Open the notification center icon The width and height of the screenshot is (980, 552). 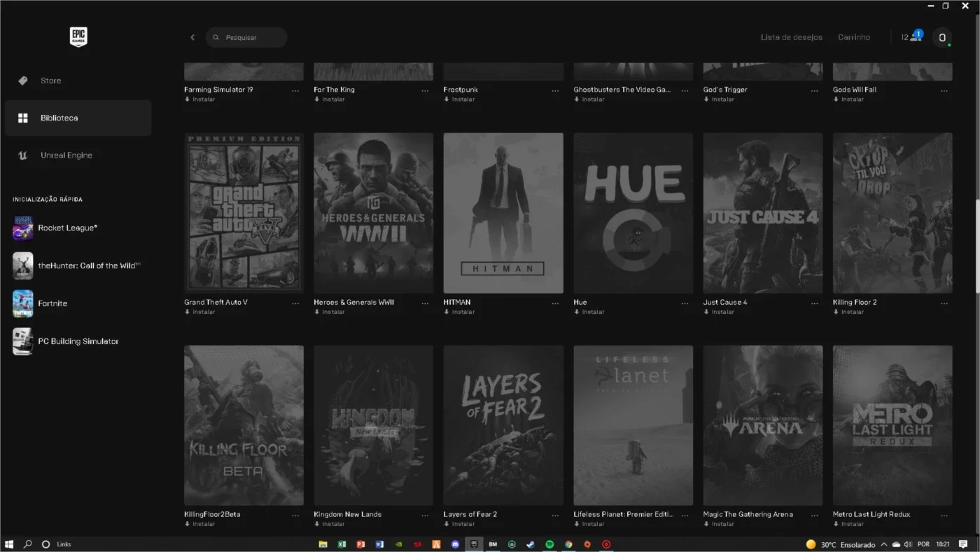click(963, 544)
